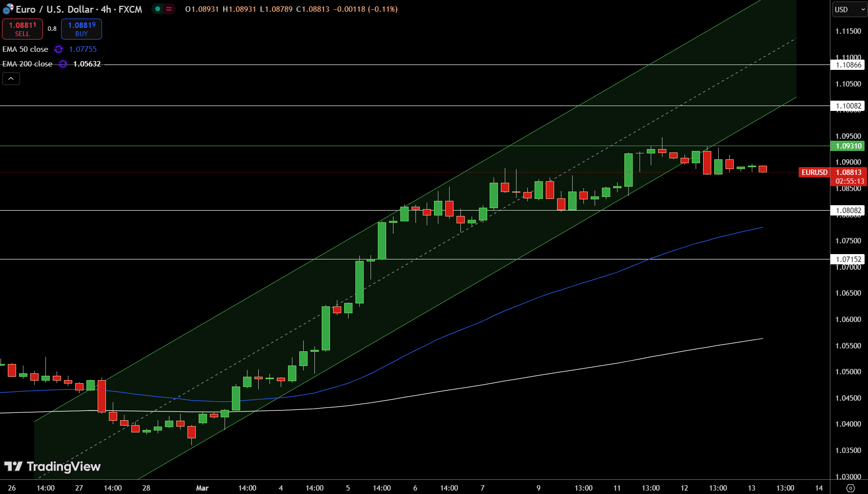Click the 0.8 spread value
The image size is (868, 494).
52,29
